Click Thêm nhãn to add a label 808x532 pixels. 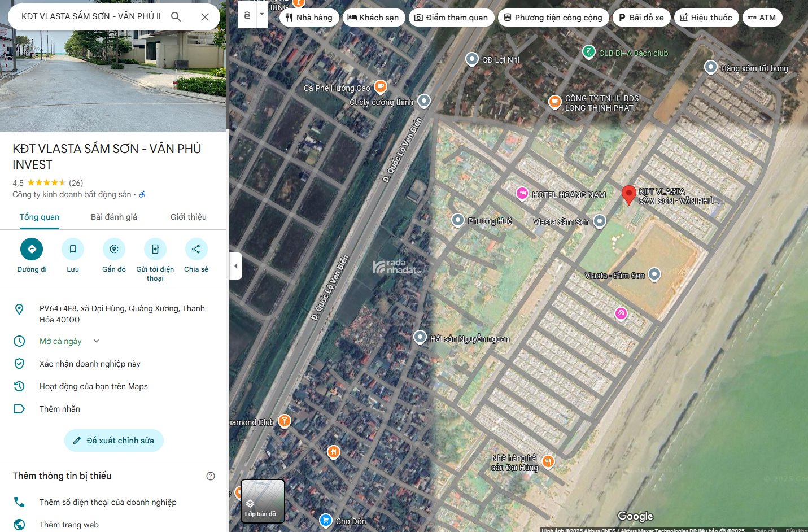(x=113, y=409)
